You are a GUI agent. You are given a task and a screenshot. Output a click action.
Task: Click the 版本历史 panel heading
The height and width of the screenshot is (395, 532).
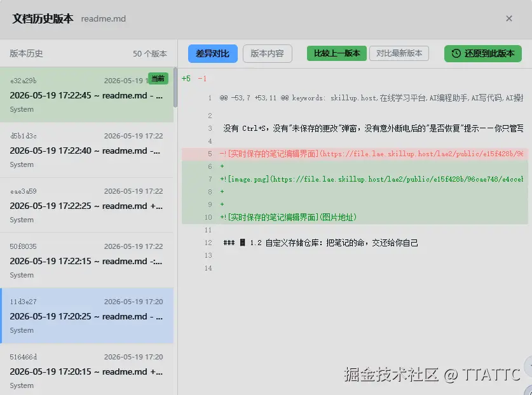coord(26,53)
